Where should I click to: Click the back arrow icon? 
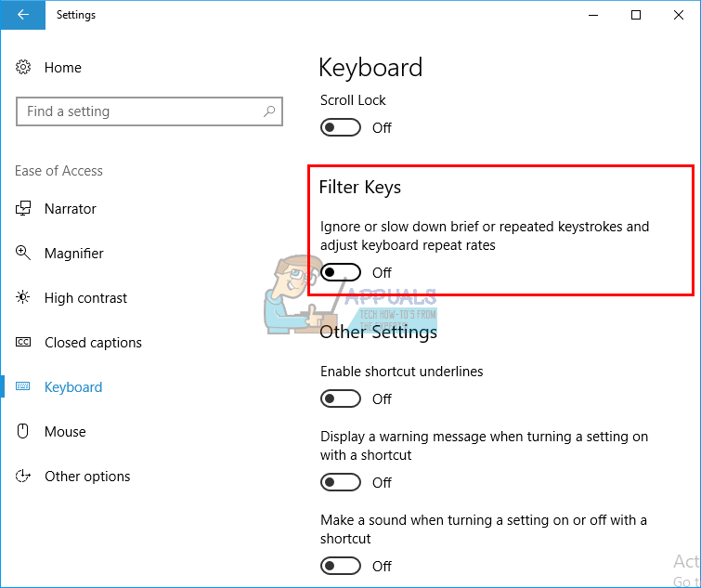[22, 15]
